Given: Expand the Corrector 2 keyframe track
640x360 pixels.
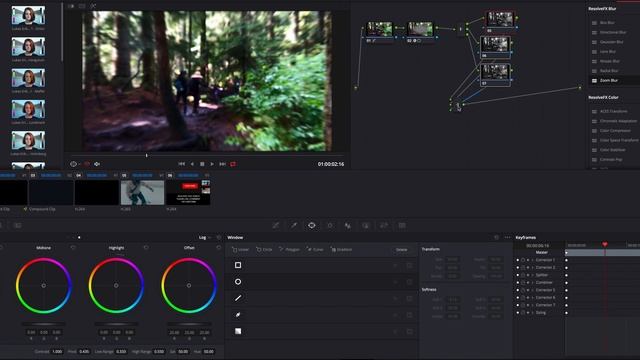Looking at the screenshot, I should tap(532, 267).
